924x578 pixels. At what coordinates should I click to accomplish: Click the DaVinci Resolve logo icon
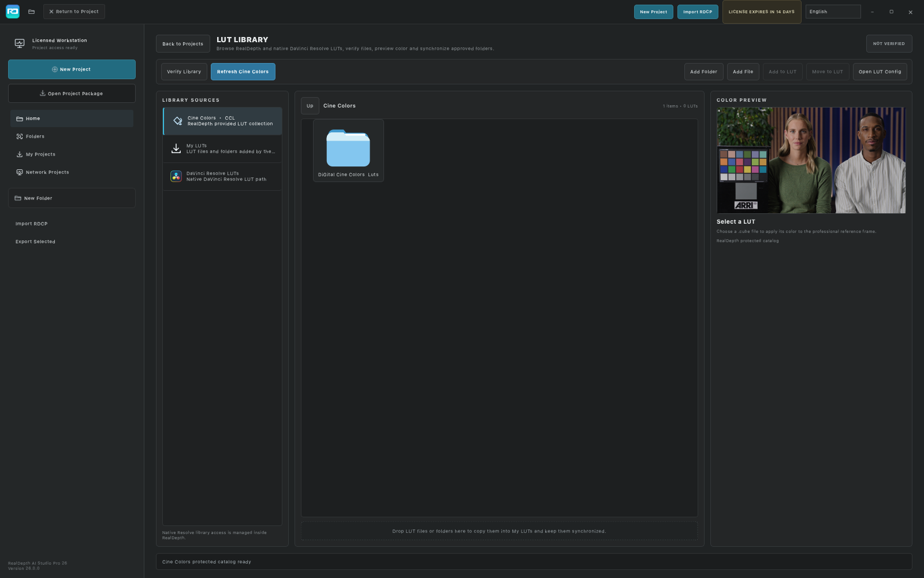click(176, 176)
